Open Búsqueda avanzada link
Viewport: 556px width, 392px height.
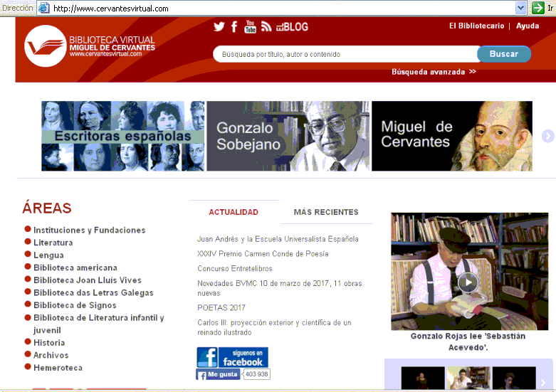pyautogui.click(x=434, y=72)
